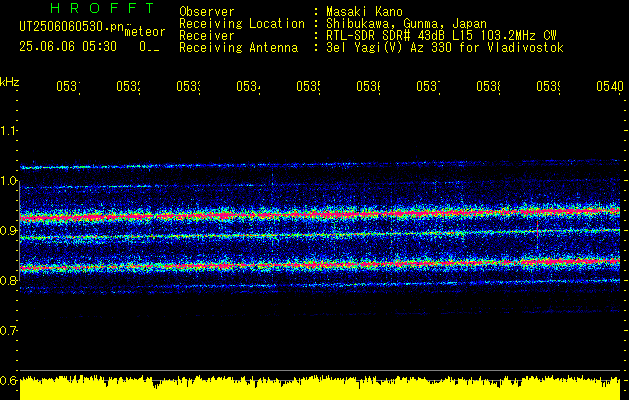Click the RTL-SDR receiver description line
This screenshot has width=629, height=400.
click(441, 36)
